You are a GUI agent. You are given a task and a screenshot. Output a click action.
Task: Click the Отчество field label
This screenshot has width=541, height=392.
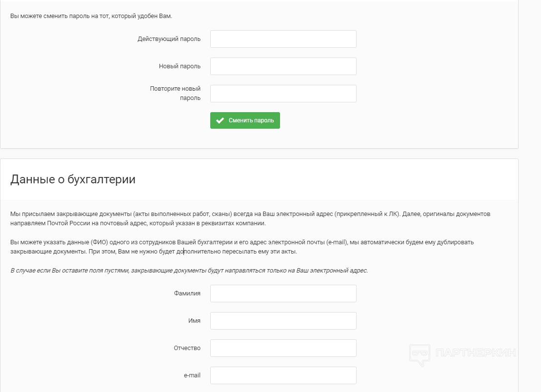click(187, 348)
